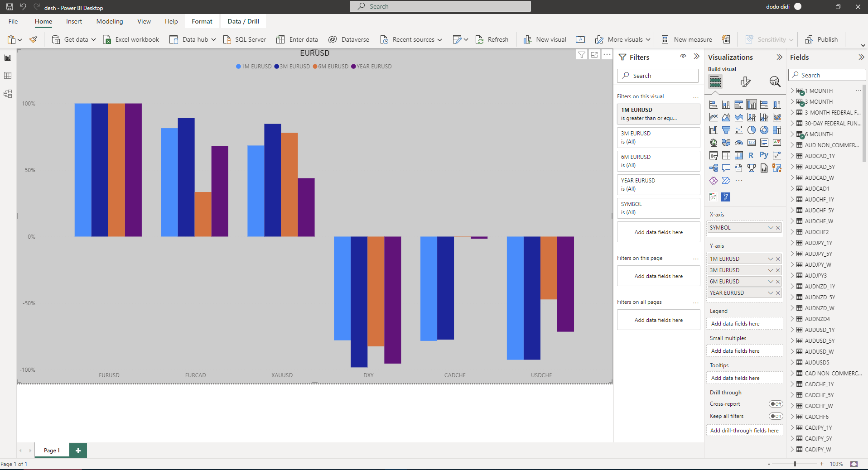Open the View ribbon tab

point(144,21)
